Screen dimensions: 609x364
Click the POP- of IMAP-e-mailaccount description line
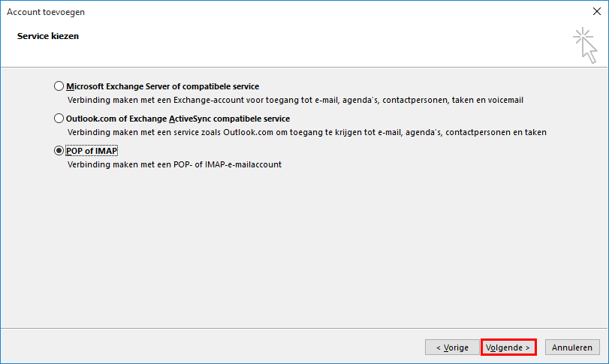point(174,164)
